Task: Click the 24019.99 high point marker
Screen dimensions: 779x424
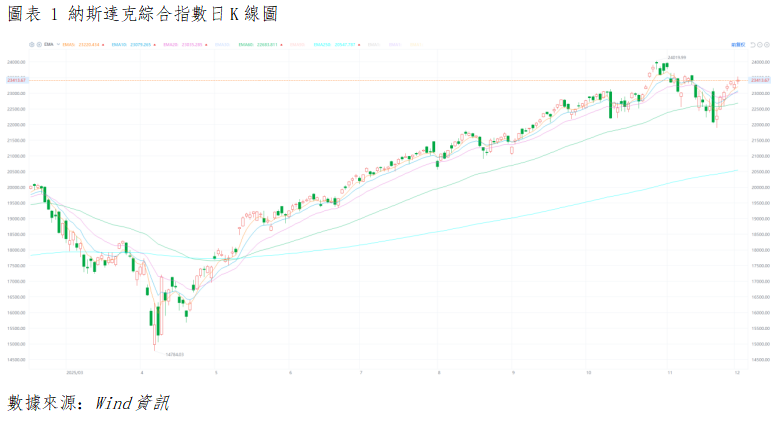Action: [678, 58]
